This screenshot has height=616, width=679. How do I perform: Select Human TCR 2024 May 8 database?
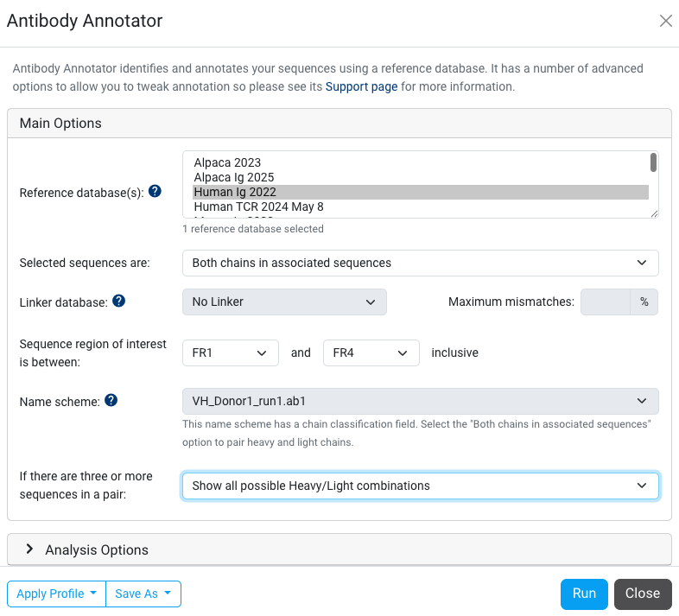(258, 206)
